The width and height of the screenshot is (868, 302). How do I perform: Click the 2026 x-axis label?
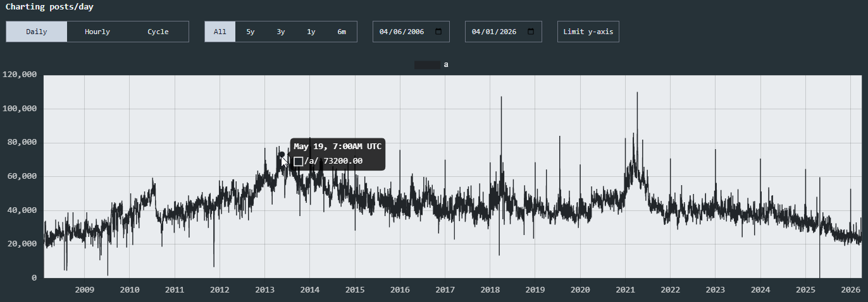coord(850,289)
